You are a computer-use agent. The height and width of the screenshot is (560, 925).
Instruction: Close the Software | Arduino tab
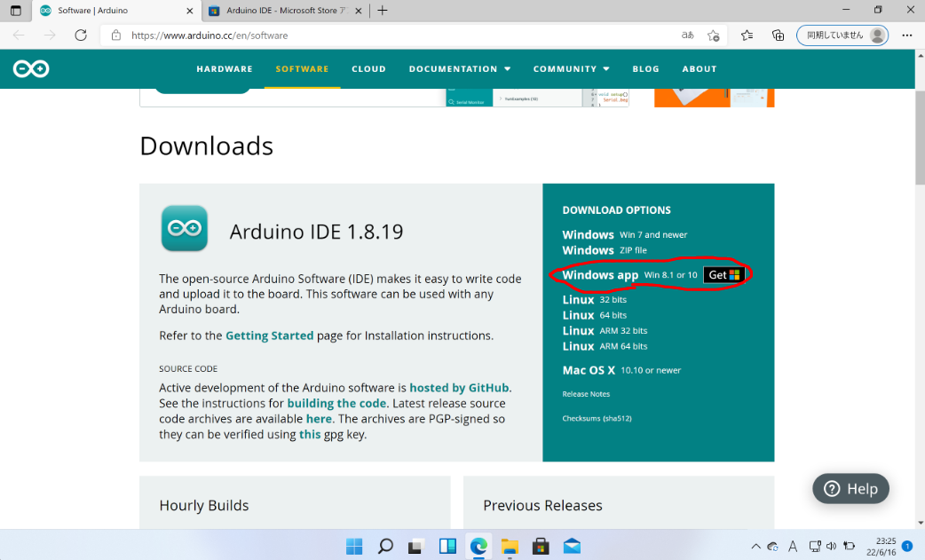pos(189,11)
